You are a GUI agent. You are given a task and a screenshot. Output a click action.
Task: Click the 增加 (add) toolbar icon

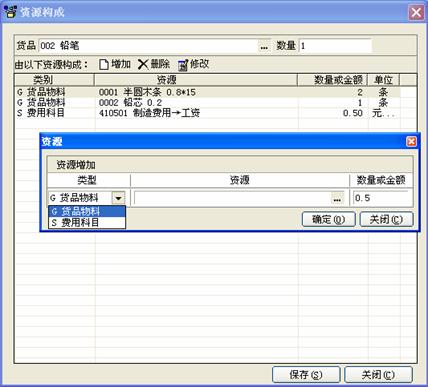point(104,64)
